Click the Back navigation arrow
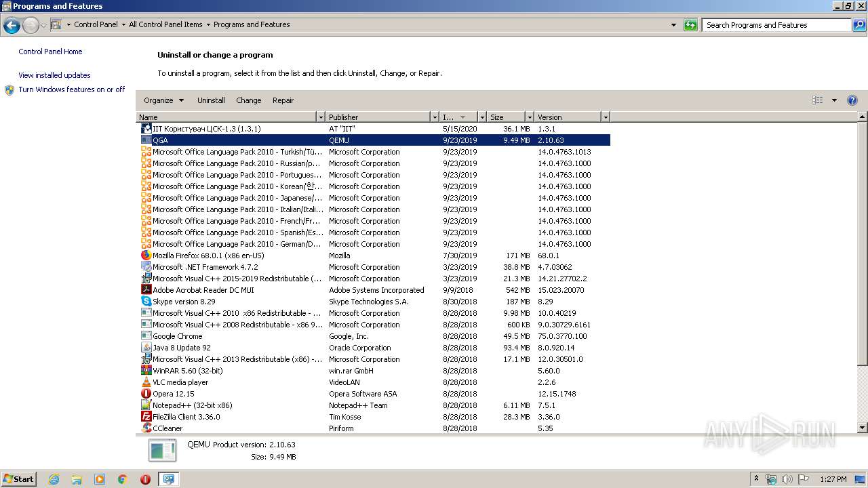Viewport: 868px width, 488px height. (x=12, y=26)
